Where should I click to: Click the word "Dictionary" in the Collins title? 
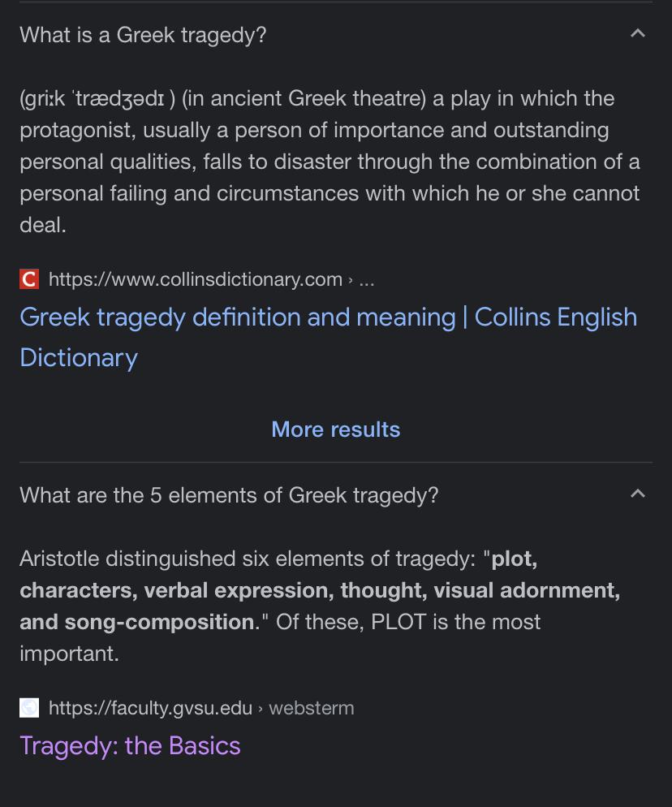point(79,358)
